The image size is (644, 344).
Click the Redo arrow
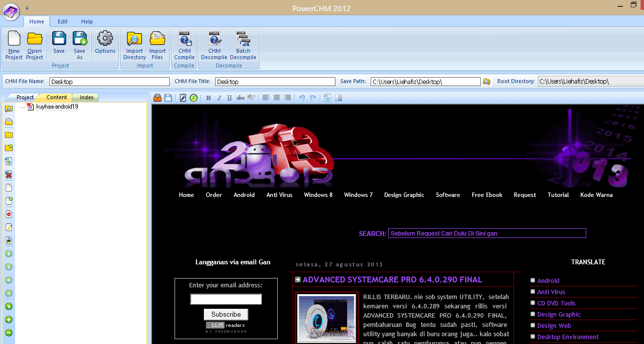point(313,98)
